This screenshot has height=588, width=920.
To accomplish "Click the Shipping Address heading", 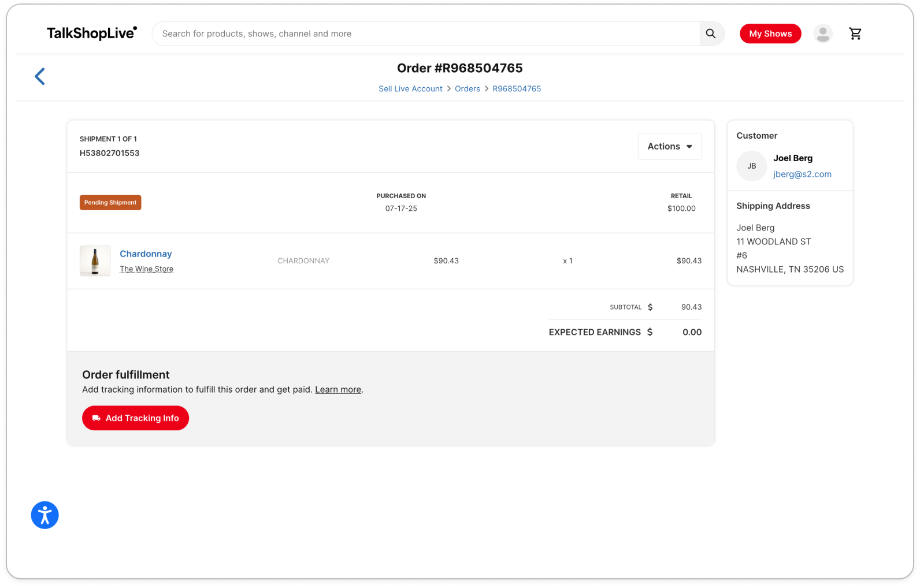I will click(773, 206).
